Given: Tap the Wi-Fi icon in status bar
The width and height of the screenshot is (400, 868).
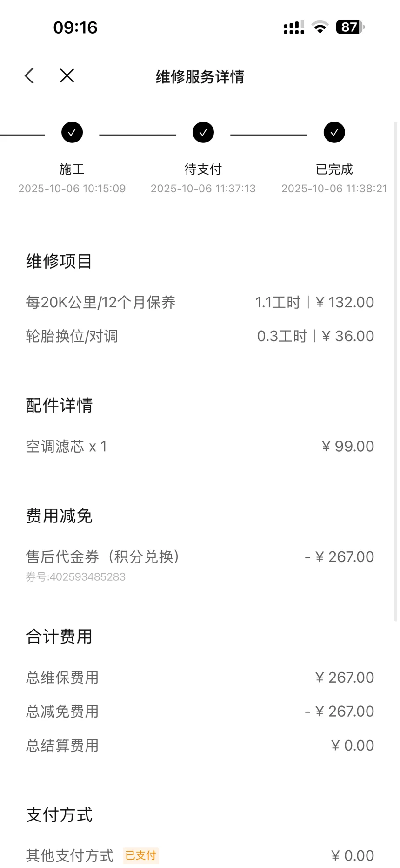Looking at the screenshot, I should point(320,27).
